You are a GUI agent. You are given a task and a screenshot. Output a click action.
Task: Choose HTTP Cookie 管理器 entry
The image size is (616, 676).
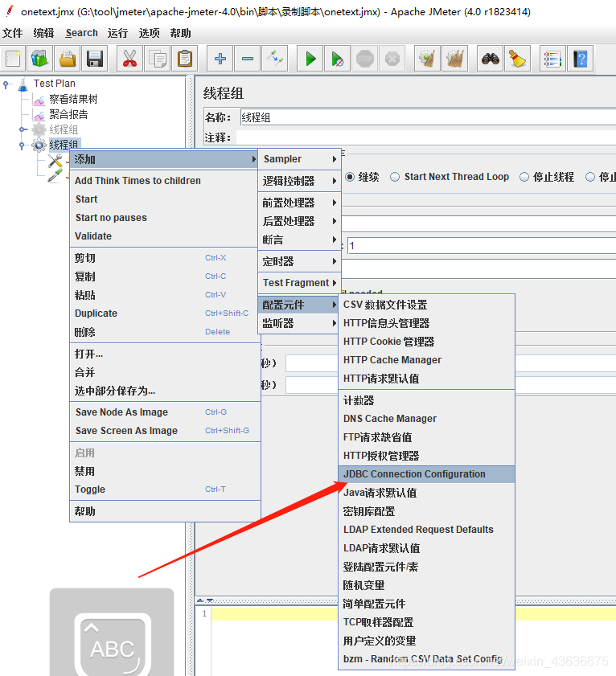[x=427, y=342]
